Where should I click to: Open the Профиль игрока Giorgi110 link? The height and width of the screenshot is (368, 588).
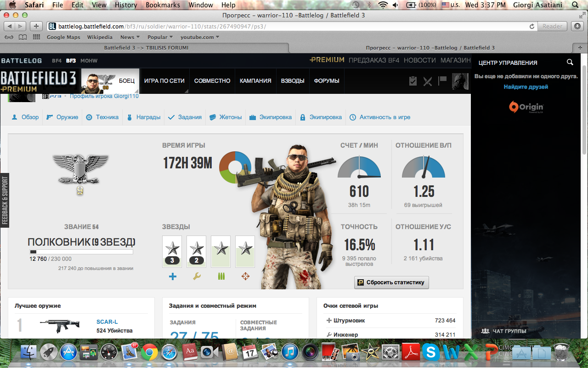point(104,96)
